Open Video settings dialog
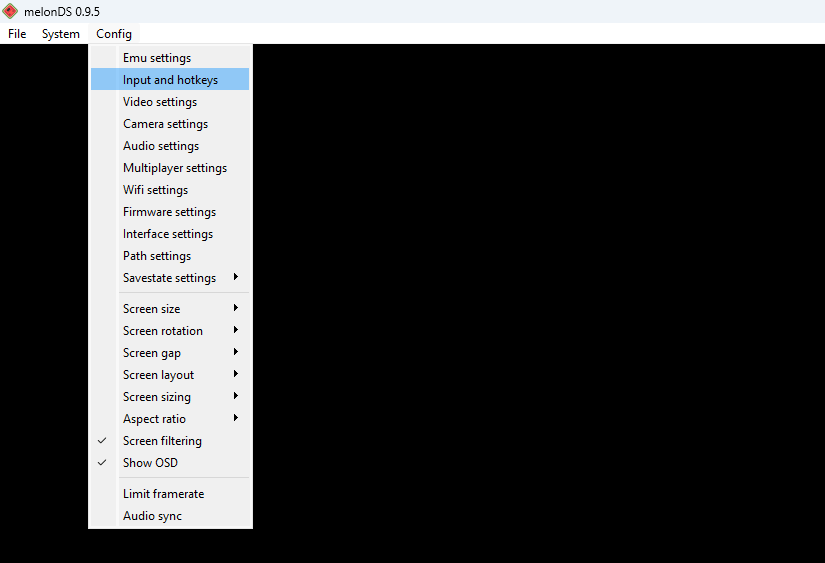 click(x=160, y=102)
